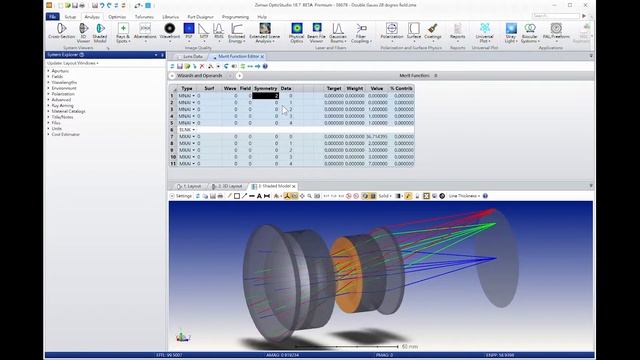Open the Programming ribbon tab
This screenshot has width=640, height=360.
pyautogui.click(x=235, y=17)
